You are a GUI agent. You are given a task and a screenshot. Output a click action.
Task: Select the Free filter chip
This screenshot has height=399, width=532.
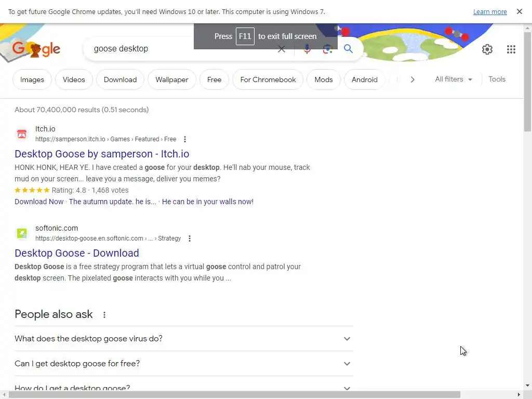click(214, 79)
